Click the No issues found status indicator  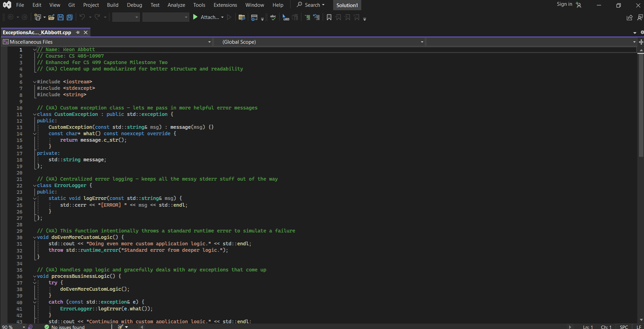(x=65, y=327)
